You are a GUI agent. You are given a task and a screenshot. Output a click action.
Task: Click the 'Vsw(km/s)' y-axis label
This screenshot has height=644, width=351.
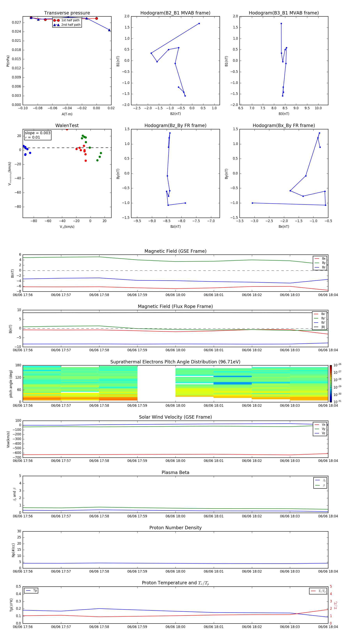tap(8, 439)
